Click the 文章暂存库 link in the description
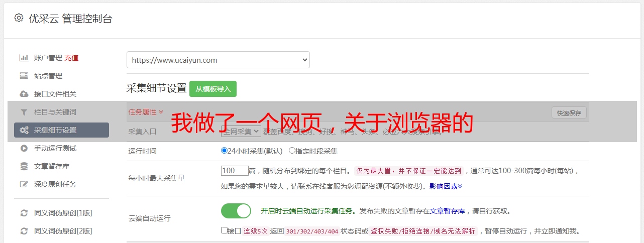The height and width of the screenshot is (243, 644). 448,211
